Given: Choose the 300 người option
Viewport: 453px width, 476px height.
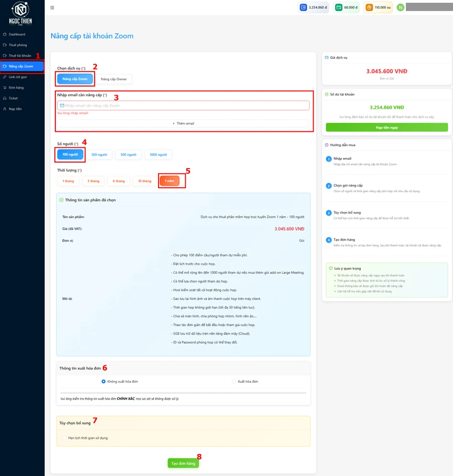Looking at the screenshot, I should [x=99, y=154].
